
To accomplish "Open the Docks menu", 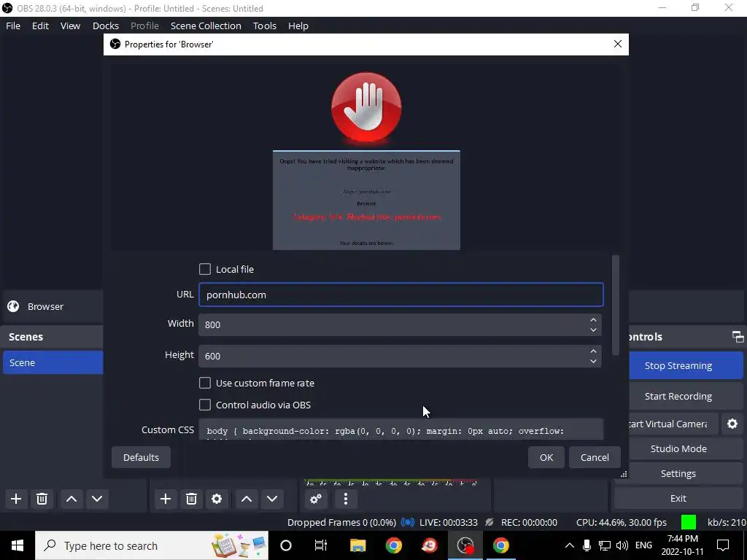I will [x=106, y=26].
